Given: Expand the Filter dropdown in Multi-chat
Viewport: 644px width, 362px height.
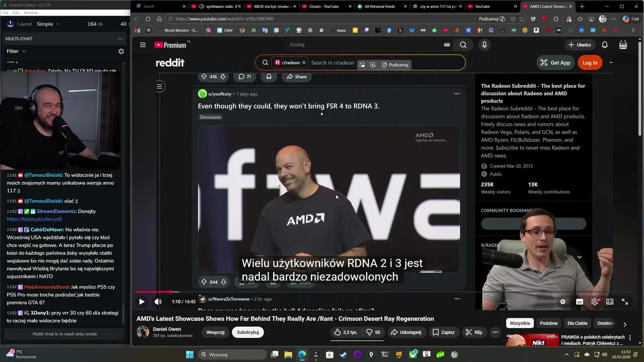Looking at the screenshot, I should [16, 51].
